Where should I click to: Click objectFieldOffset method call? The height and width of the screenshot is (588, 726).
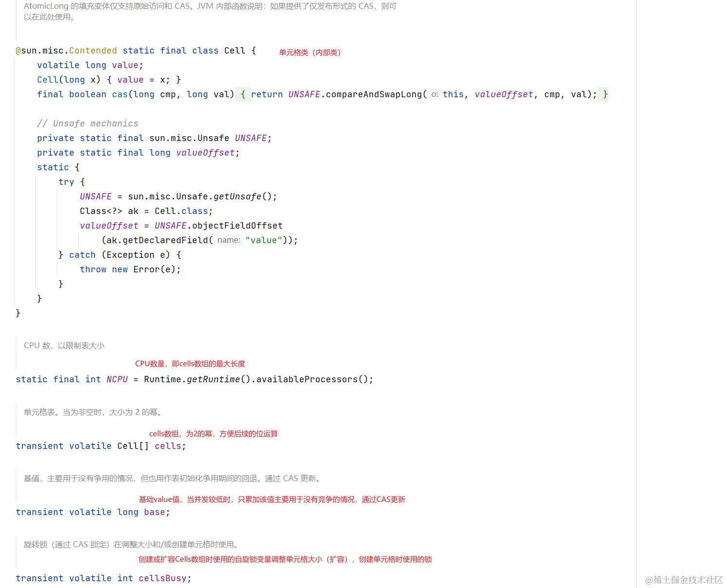237,226
